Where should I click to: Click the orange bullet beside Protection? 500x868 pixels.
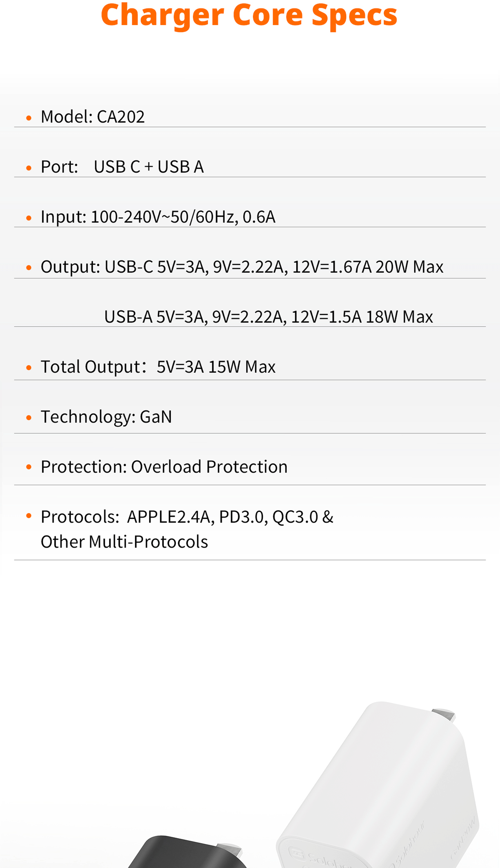(x=29, y=467)
